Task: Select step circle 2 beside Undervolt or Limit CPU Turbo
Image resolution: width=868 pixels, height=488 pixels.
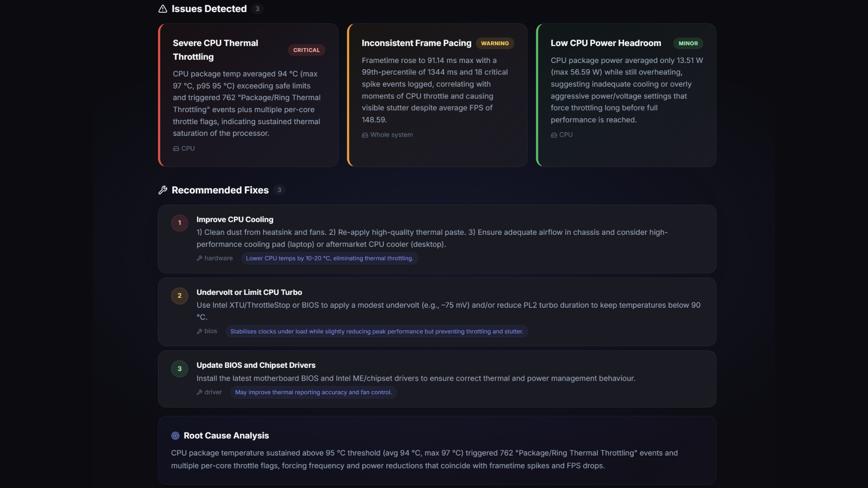Action: pos(179,296)
